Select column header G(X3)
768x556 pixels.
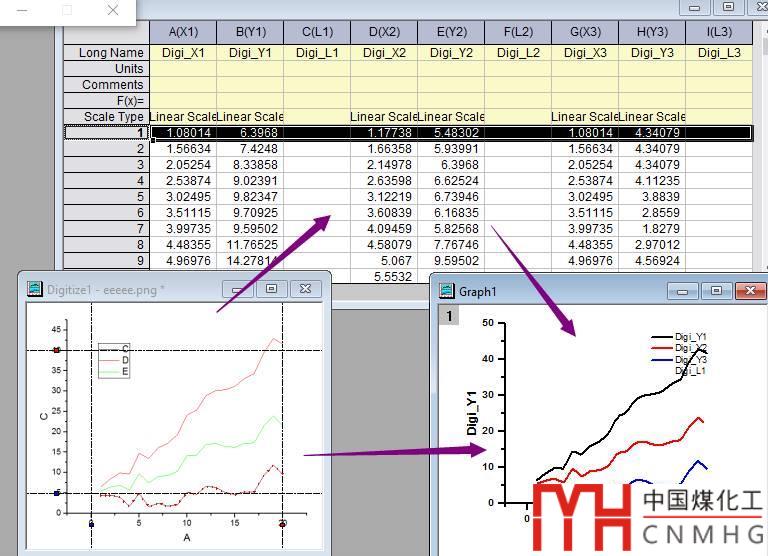[585, 32]
